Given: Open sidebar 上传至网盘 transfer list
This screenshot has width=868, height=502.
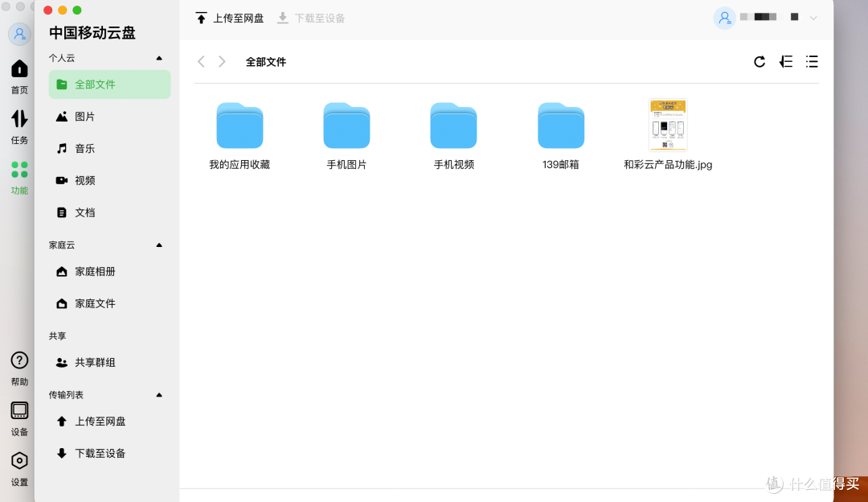Looking at the screenshot, I should coord(109,421).
